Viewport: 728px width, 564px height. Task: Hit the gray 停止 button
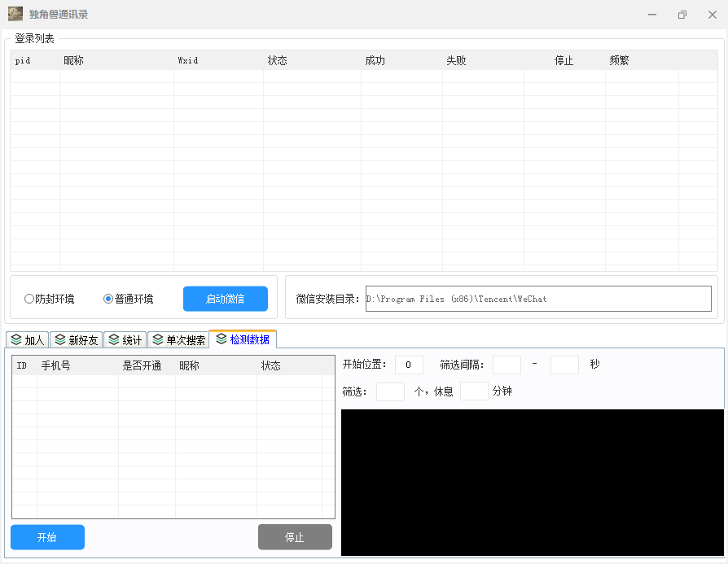pos(295,537)
